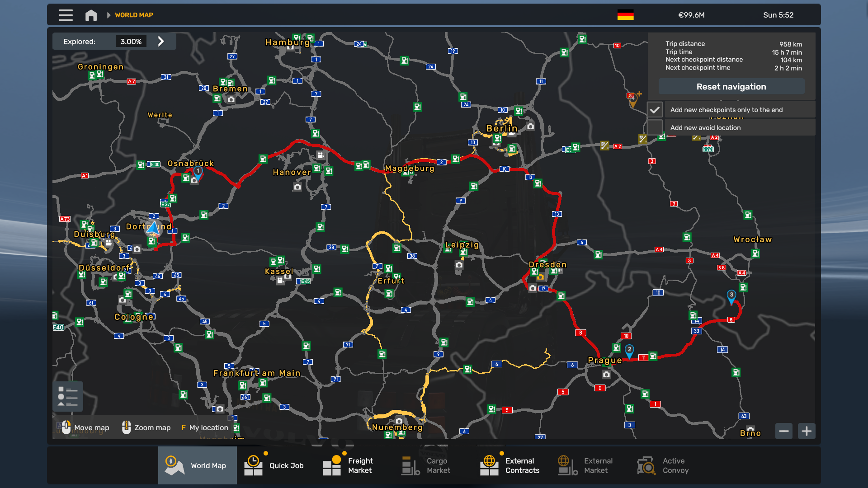Zoom out the map with minus button
The width and height of the screenshot is (868, 488).
tap(784, 431)
